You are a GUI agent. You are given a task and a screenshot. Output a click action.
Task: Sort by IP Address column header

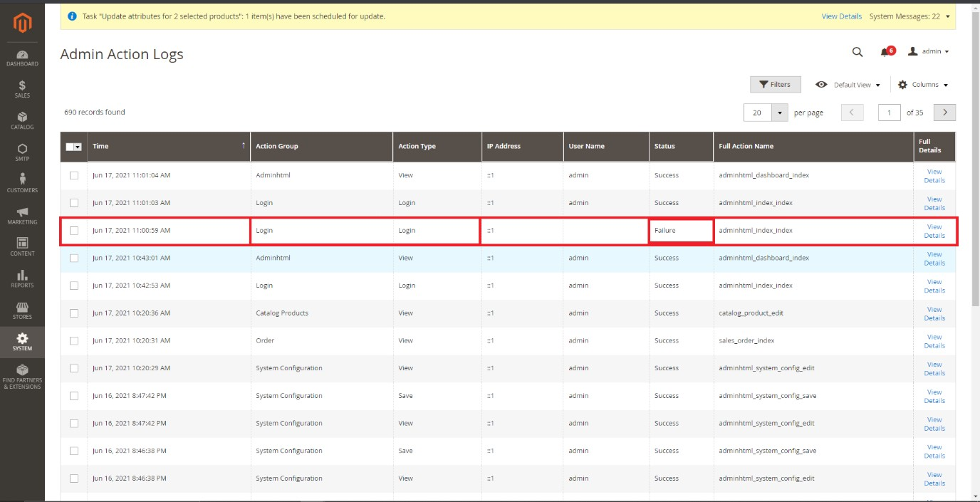coord(522,146)
